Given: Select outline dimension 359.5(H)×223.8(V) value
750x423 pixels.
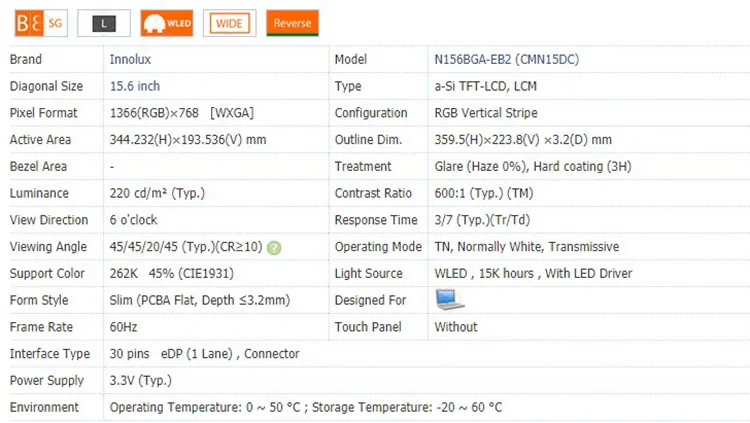Looking at the screenshot, I should (523, 140).
